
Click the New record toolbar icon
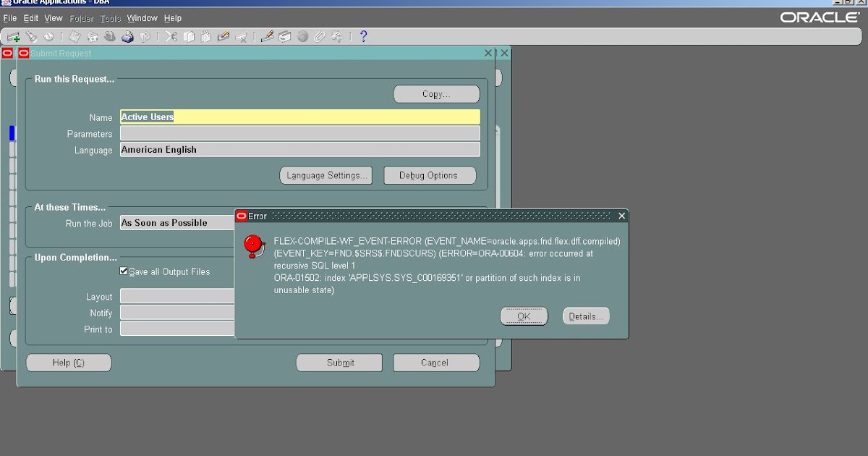tap(13, 37)
